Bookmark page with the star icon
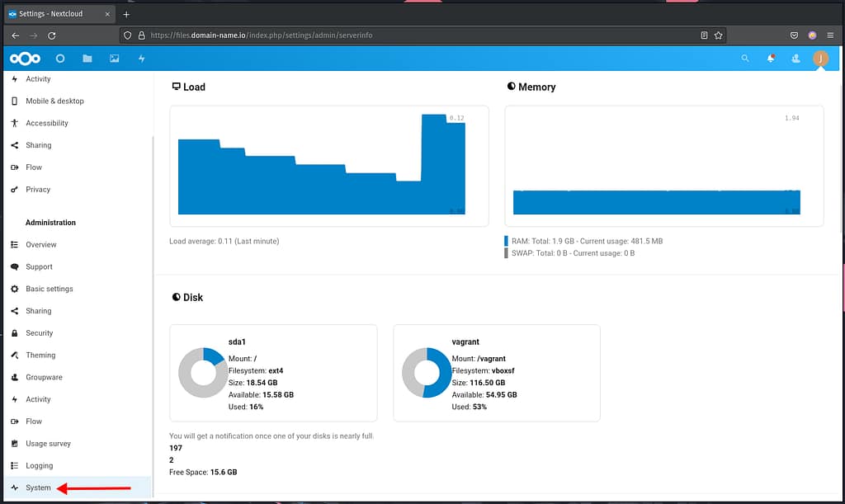845x504 pixels. (719, 35)
